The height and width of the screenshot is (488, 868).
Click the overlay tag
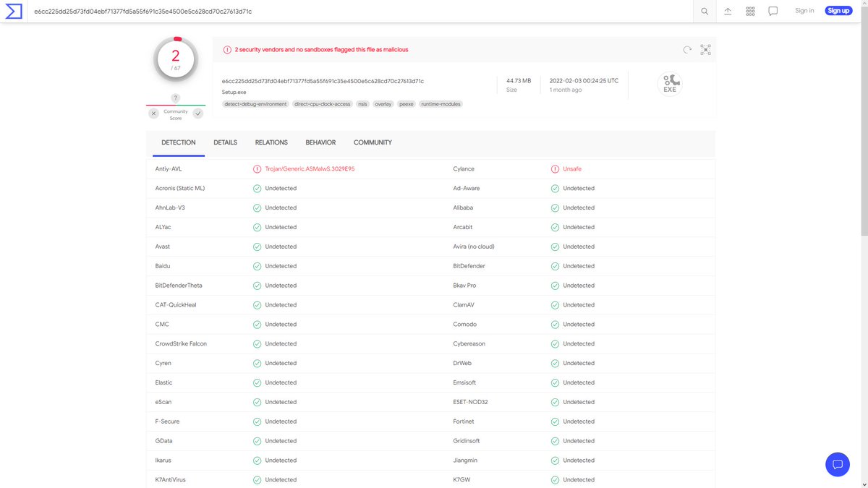tap(383, 104)
